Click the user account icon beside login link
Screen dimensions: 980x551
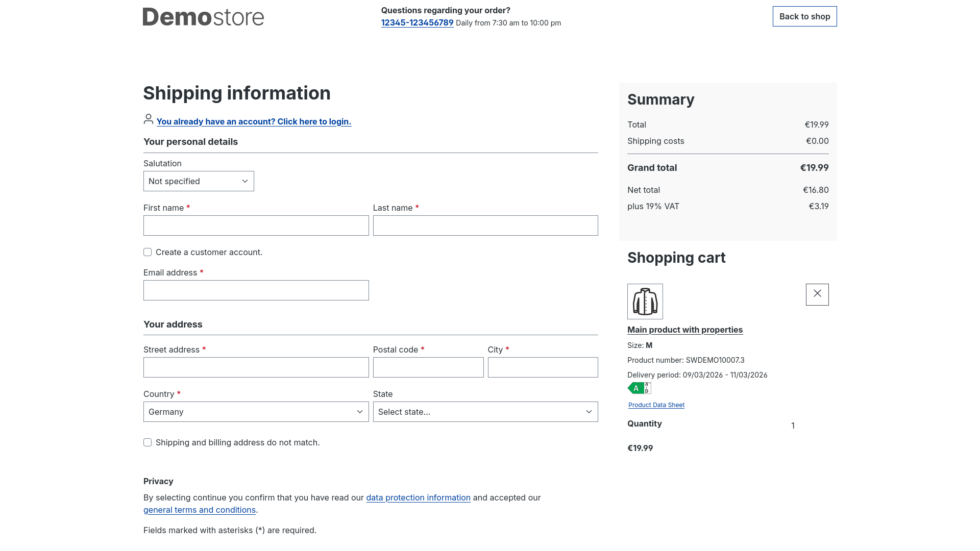point(149,119)
